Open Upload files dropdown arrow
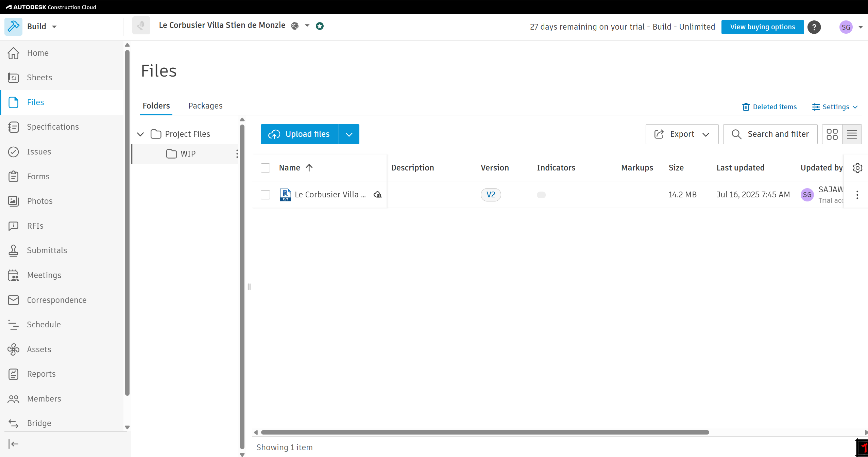This screenshot has width=868, height=457. (349, 134)
